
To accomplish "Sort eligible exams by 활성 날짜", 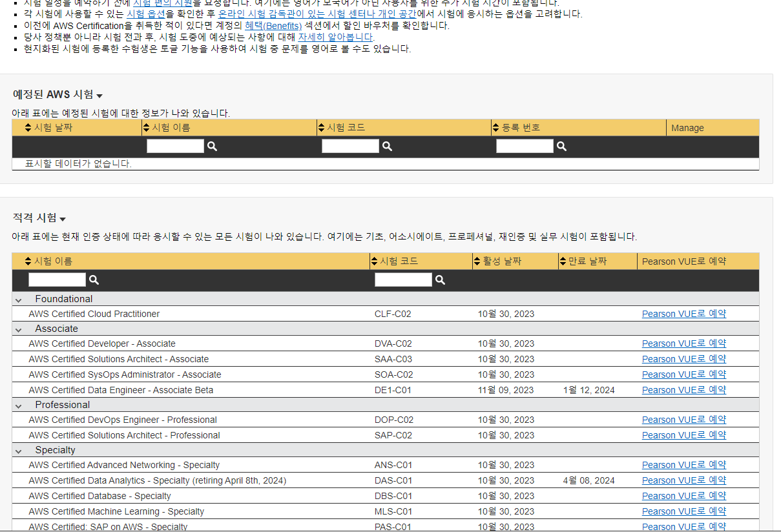I will coord(497,261).
